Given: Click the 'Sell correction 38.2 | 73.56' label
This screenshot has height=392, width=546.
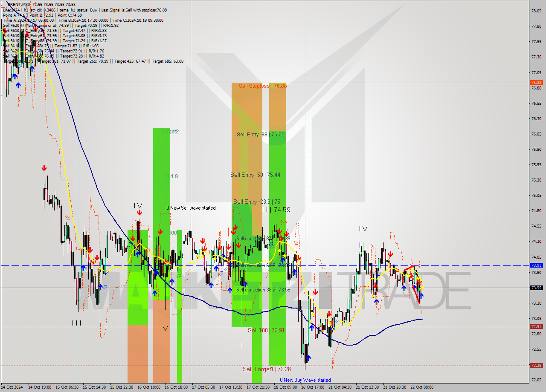Looking at the screenshot, I should tap(263, 290).
